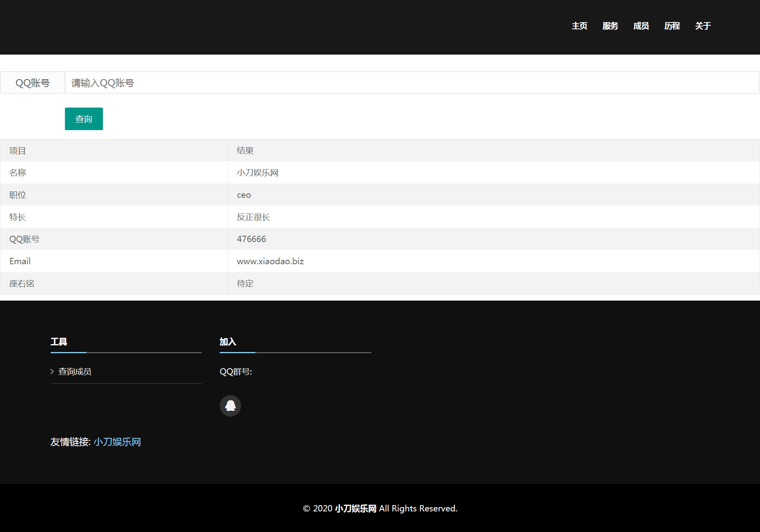760x532 pixels.
Task: Click the 项目 table header cell
Action: click(x=17, y=150)
